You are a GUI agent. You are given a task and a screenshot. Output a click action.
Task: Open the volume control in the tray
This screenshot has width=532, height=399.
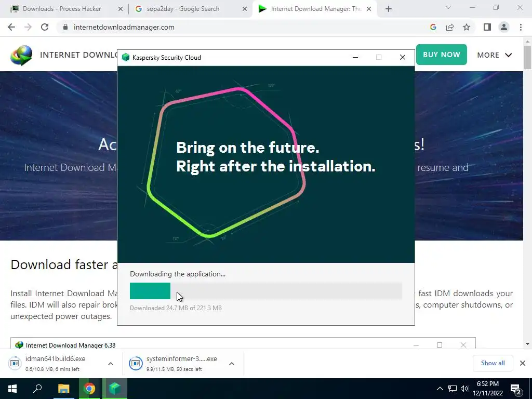tap(464, 389)
